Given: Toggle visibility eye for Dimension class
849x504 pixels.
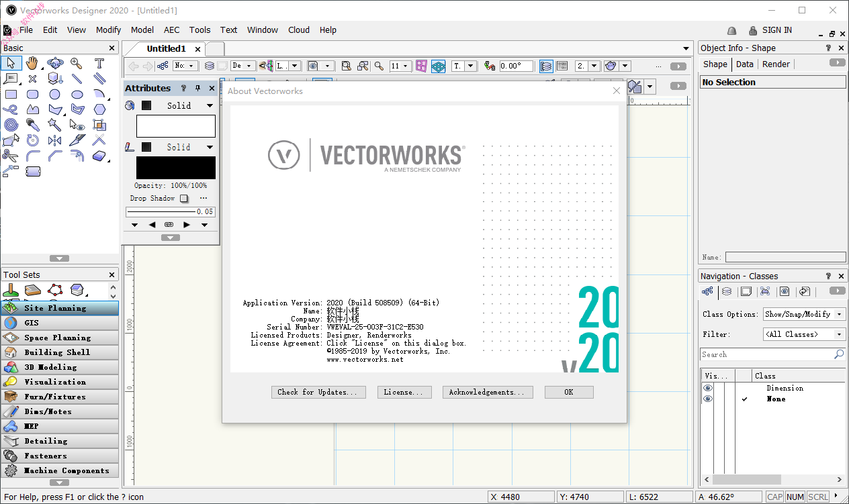Looking at the screenshot, I should tap(708, 388).
